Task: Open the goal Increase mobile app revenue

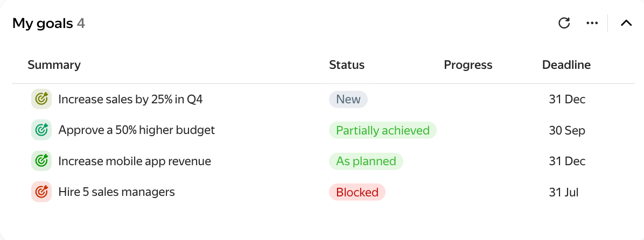Action: 135,161
